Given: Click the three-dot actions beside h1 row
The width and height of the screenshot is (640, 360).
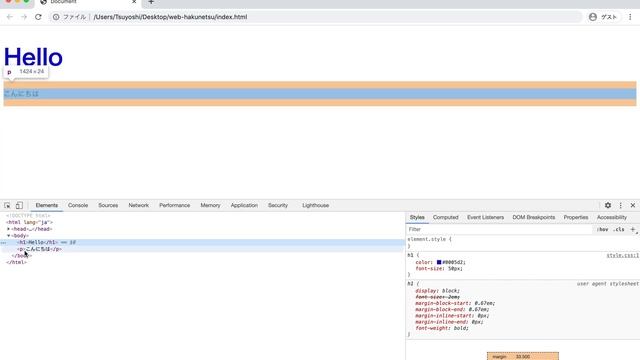Looking at the screenshot, I should point(3,242).
